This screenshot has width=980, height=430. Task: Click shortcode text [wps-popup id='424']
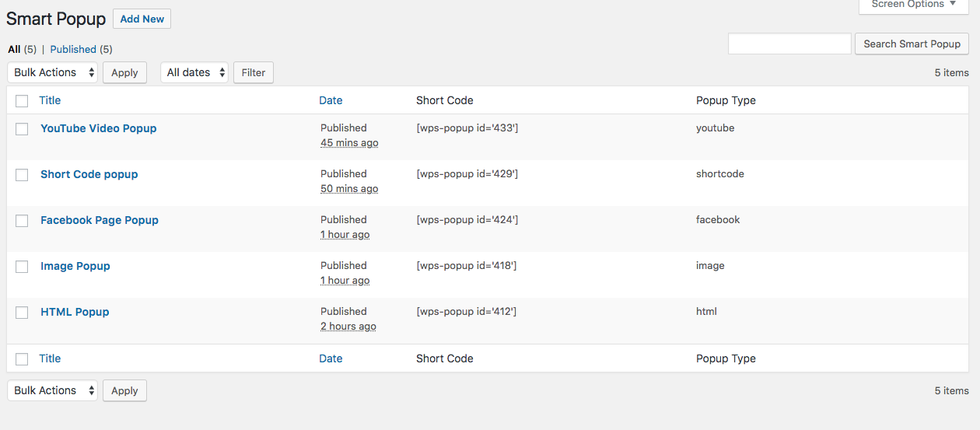click(x=467, y=219)
